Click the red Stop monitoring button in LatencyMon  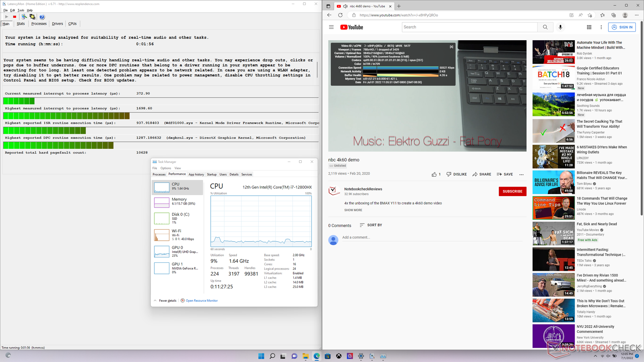14,17
